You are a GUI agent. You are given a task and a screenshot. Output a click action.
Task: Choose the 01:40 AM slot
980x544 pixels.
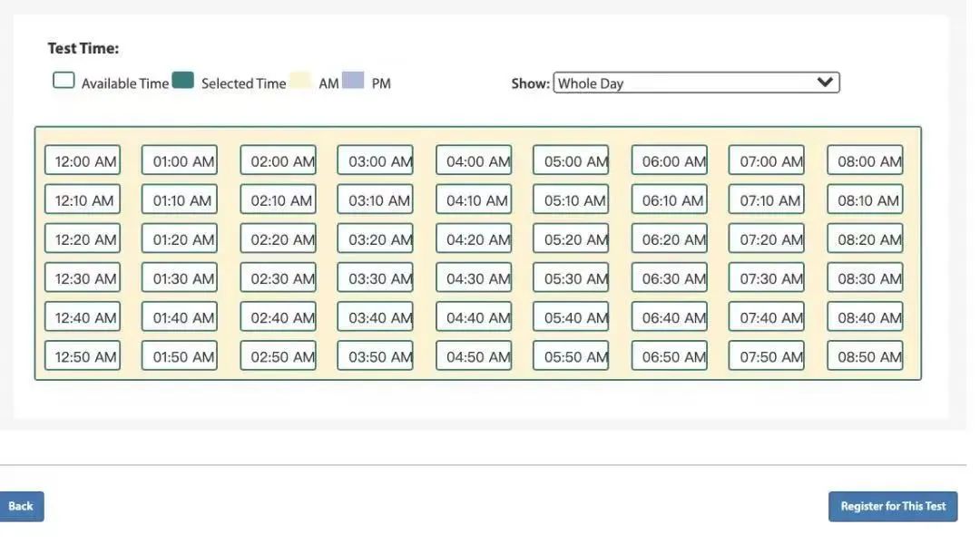180,316
